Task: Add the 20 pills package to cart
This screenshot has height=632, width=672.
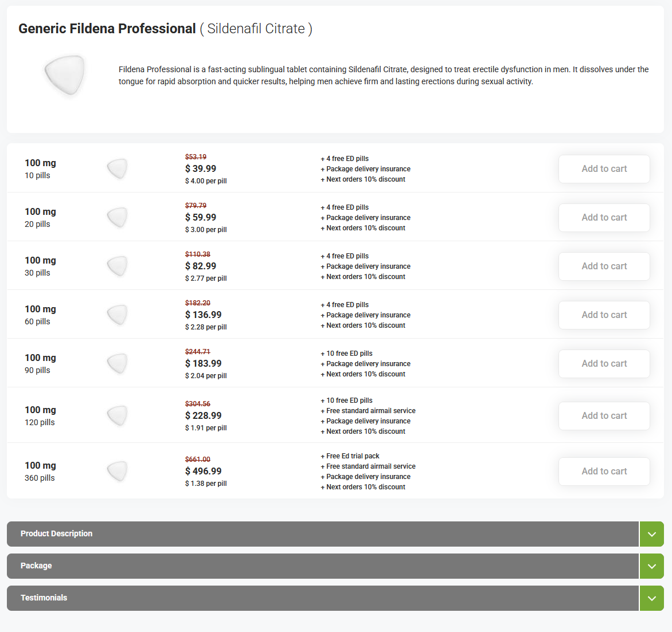Action: click(x=604, y=218)
